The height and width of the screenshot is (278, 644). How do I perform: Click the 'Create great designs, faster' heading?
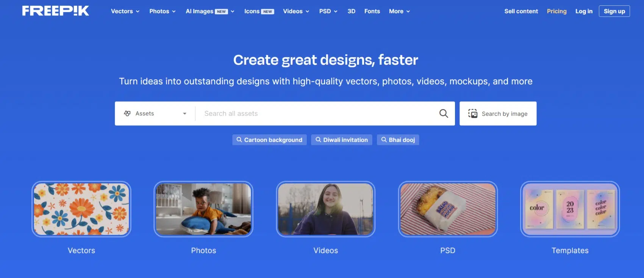pos(326,60)
